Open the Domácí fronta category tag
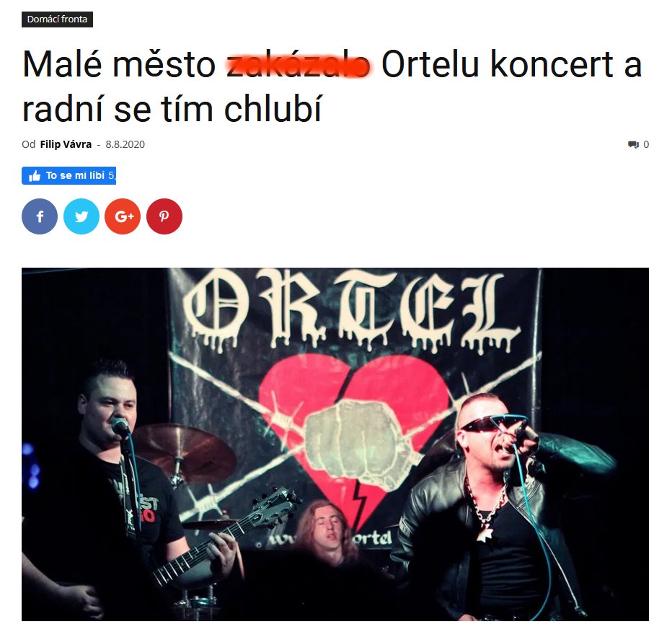This screenshot has height=632, width=672. [x=57, y=19]
